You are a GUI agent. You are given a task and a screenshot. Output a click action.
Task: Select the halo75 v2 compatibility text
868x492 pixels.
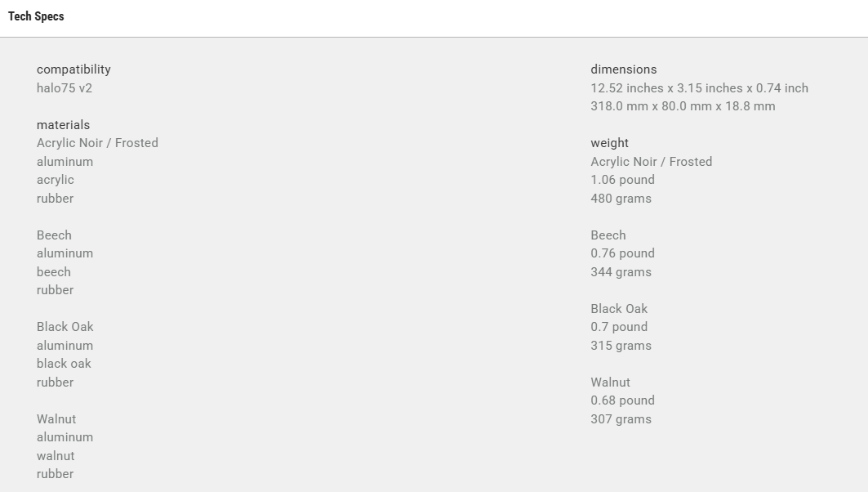[65, 88]
